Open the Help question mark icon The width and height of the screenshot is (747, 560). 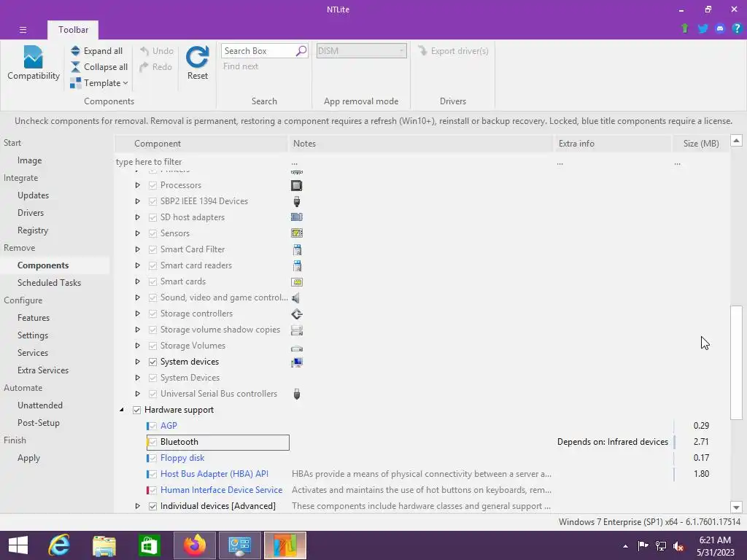[x=737, y=28]
